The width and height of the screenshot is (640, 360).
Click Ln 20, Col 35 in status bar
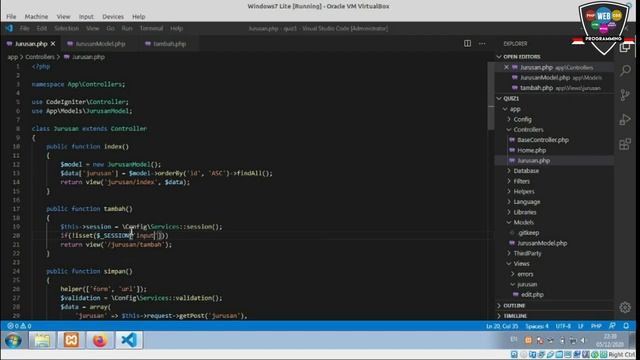(x=502, y=326)
